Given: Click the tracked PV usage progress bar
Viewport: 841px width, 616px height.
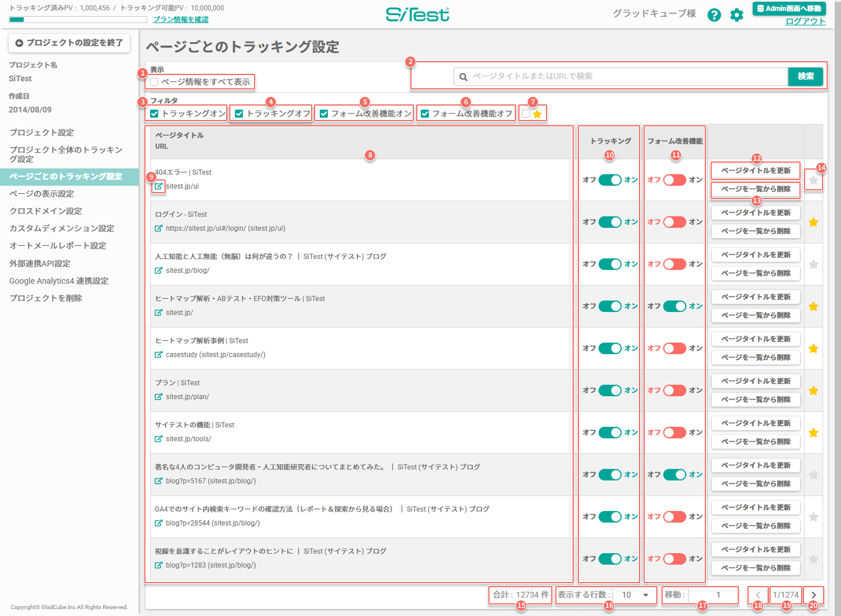Looking at the screenshot, I should click(x=78, y=20).
